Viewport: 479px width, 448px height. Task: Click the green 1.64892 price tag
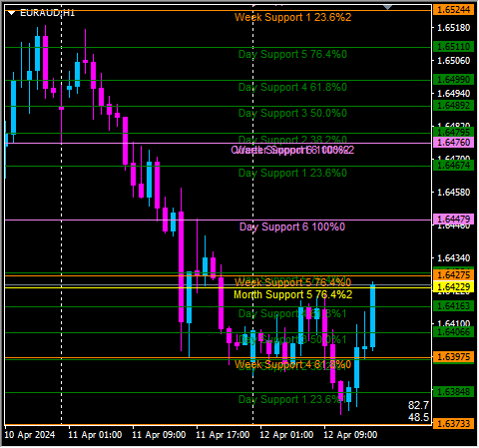454,106
